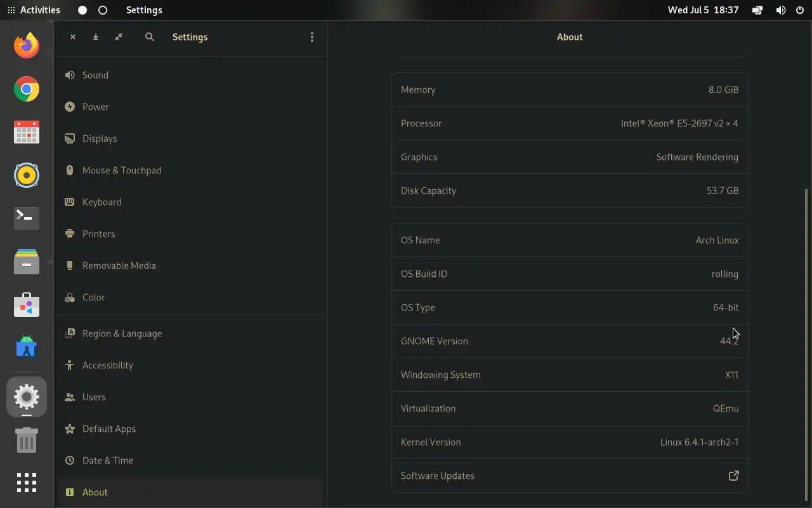Click the GNOME Version row label
The image size is (812, 508).
tap(435, 341)
